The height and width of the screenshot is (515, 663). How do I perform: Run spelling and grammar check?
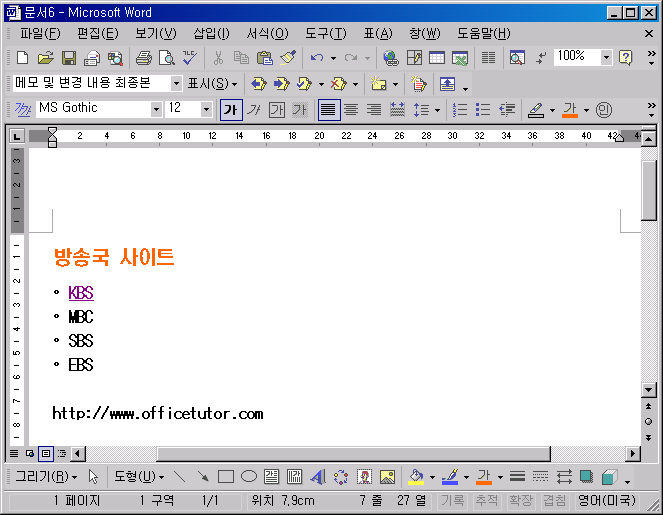click(x=189, y=58)
